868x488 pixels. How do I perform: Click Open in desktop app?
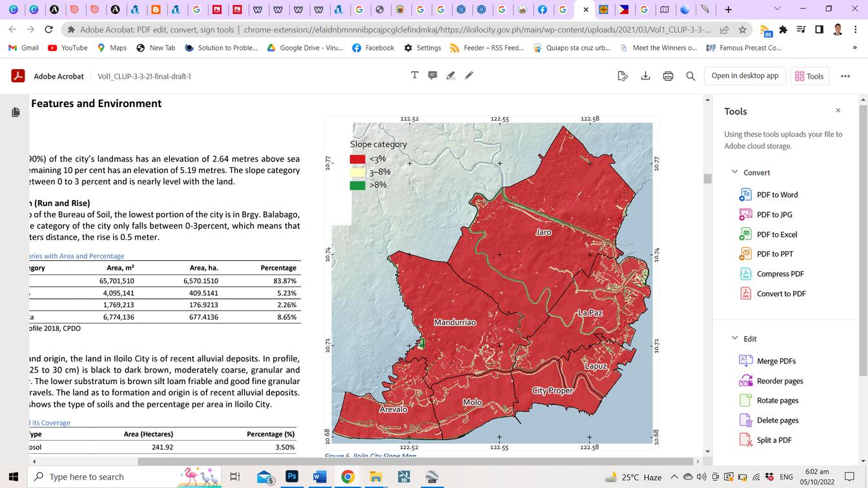pyautogui.click(x=745, y=76)
